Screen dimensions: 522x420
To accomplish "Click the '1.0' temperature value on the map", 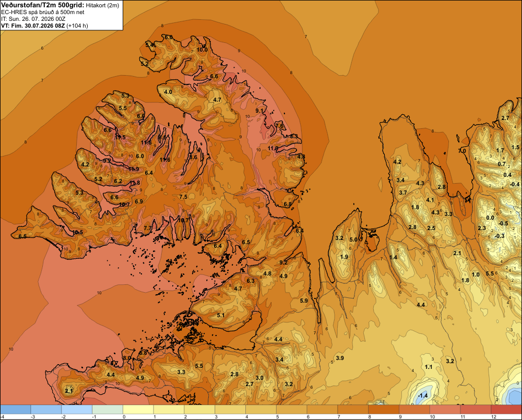I will coord(476,274).
